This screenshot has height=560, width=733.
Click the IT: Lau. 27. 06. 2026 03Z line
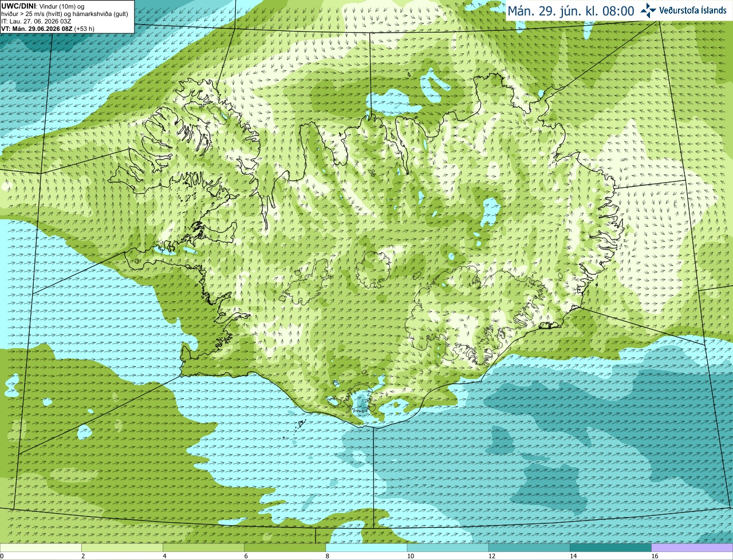pyautogui.click(x=36, y=21)
